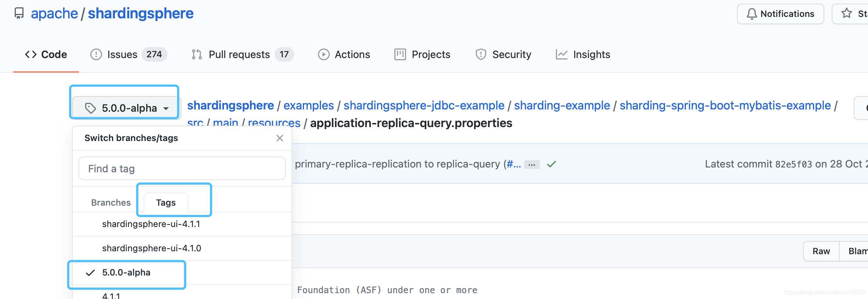The height and width of the screenshot is (299, 868).
Task: Open the commit pull request # link
Action: 514,164
